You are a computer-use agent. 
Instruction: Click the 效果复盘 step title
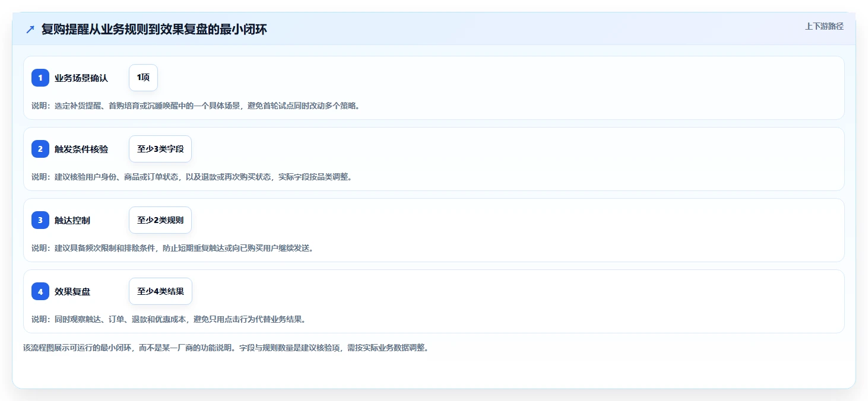(72, 291)
